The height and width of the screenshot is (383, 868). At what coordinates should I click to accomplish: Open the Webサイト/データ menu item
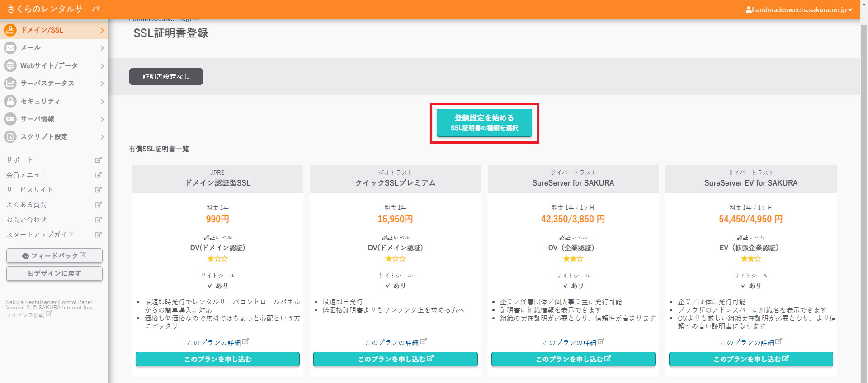coord(54,66)
